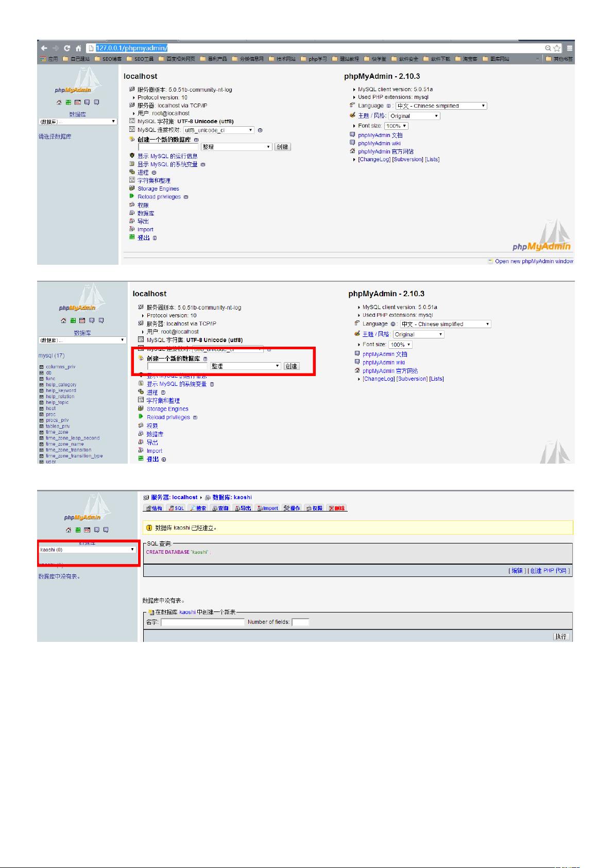The width and height of the screenshot is (614, 868).
Task: Select the help_category table in sidebar
Action: pyautogui.click(x=61, y=385)
